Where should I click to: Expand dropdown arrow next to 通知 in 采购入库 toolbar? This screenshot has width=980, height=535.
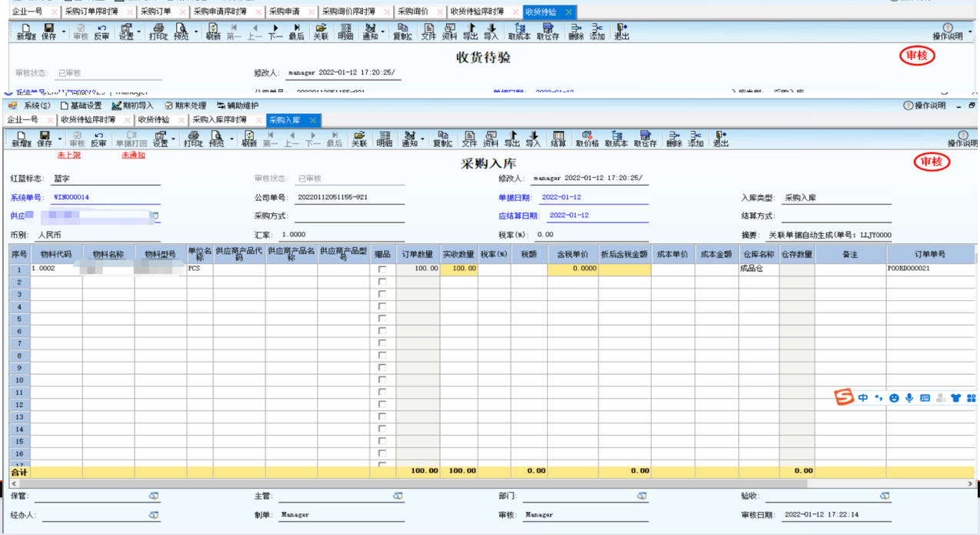pyautogui.click(x=422, y=140)
